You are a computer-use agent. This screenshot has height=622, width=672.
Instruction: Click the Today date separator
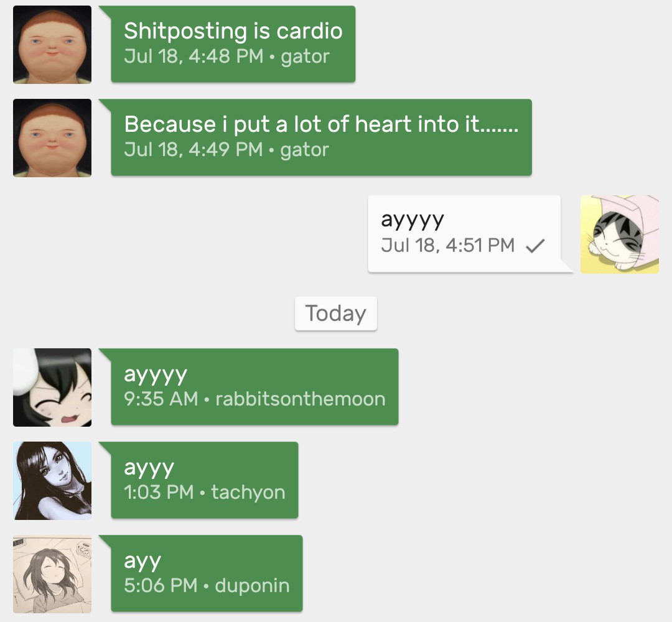tap(335, 313)
